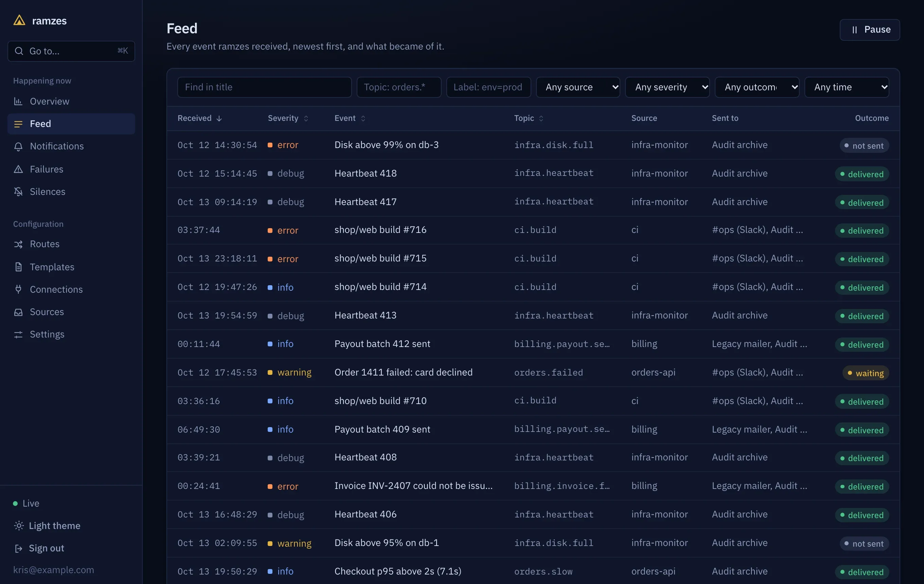The height and width of the screenshot is (584, 924).
Task: Open the Any outcome dropdown
Action: pyautogui.click(x=757, y=87)
